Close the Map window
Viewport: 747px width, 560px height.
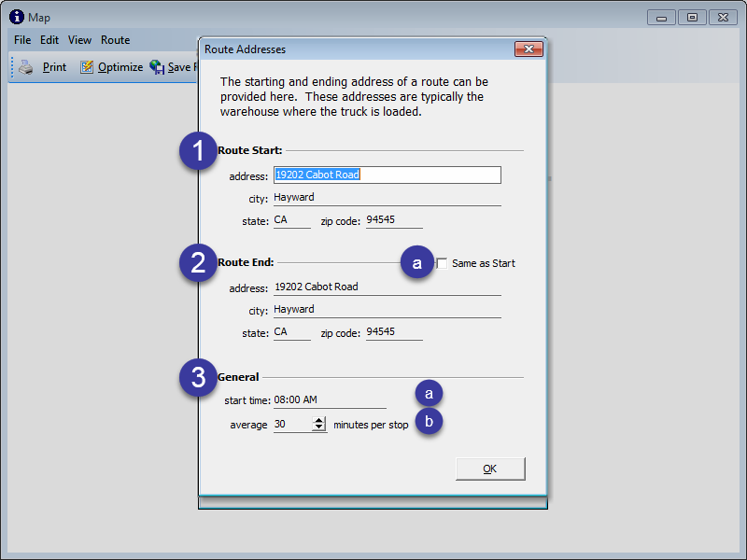click(x=723, y=18)
